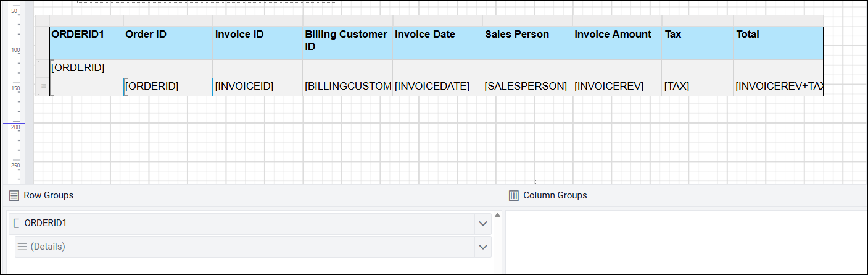
Task: Click the Row Groups panel icon
Action: (x=14, y=195)
